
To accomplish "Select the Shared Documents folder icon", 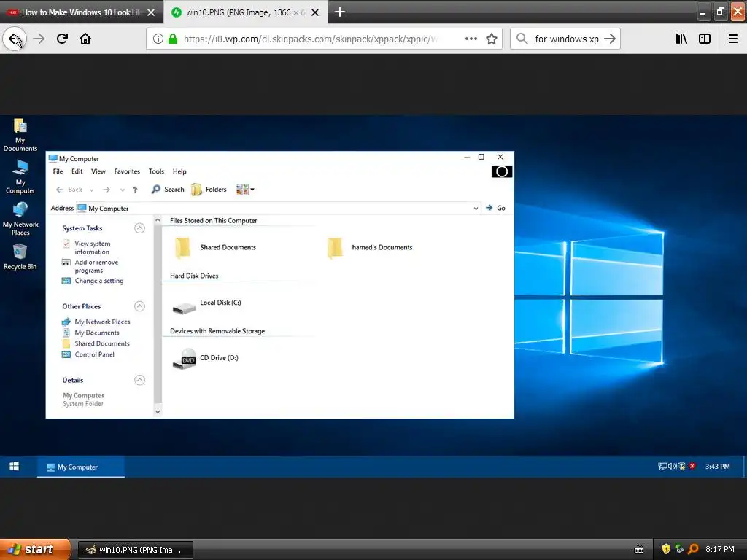I will (x=183, y=248).
